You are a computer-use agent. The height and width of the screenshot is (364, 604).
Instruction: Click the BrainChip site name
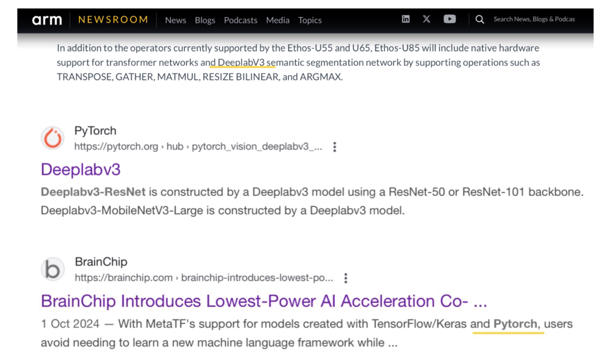[101, 262]
